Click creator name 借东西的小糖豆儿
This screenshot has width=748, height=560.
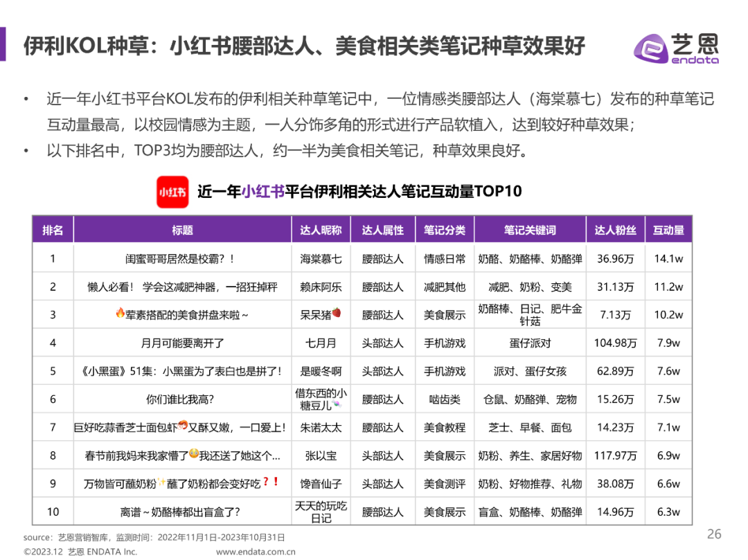click(321, 399)
